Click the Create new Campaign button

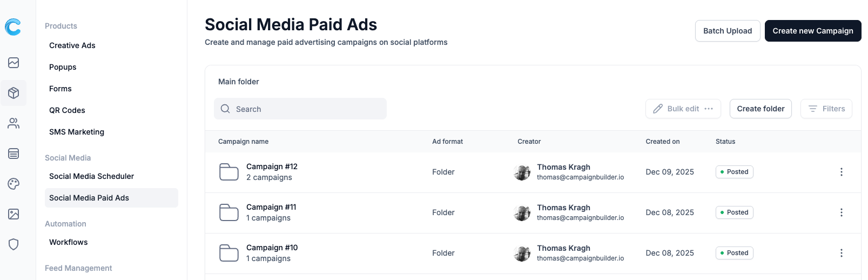pos(812,31)
